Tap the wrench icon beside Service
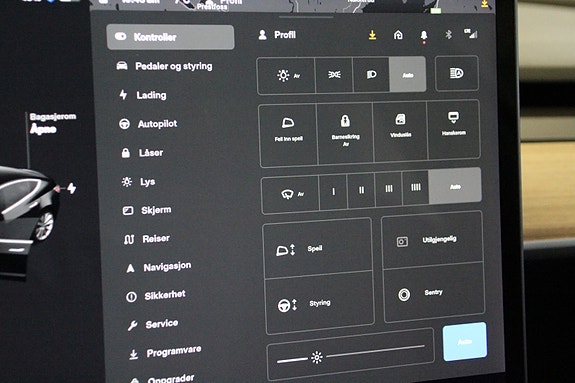The width and height of the screenshot is (575, 383). pos(132,325)
